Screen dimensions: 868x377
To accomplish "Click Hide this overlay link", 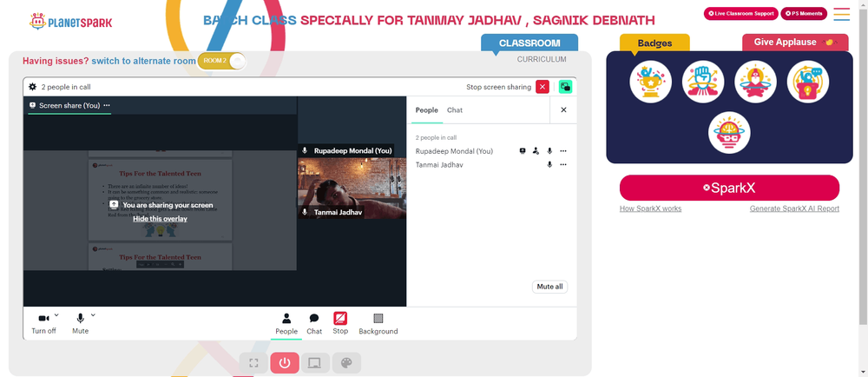I will tap(160, 219).
